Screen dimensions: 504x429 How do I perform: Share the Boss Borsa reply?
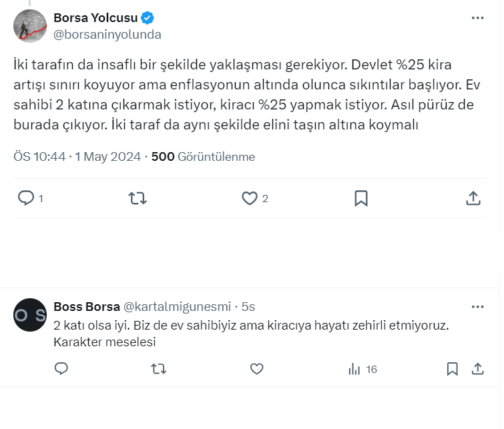[478, 369]
